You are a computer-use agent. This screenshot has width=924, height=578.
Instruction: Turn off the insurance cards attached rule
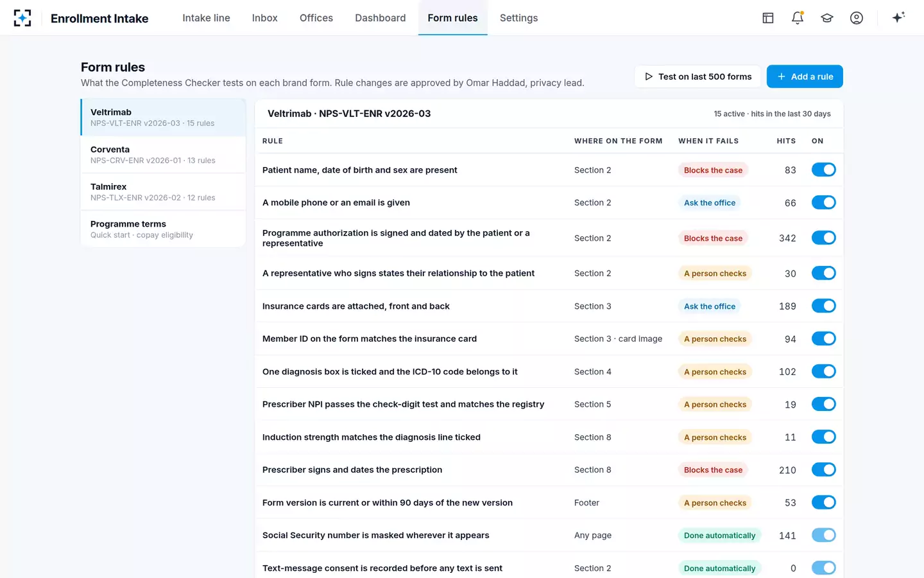click(x=824, y=306)
